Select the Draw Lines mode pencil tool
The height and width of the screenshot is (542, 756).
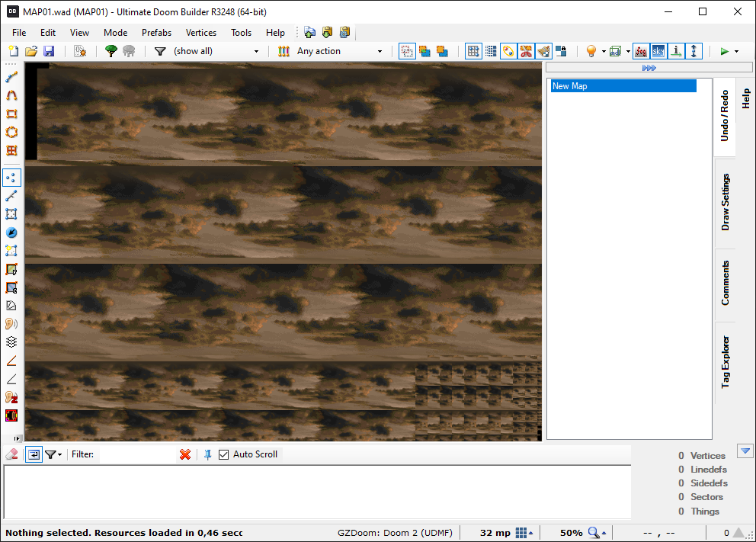(x=11, y=76)
